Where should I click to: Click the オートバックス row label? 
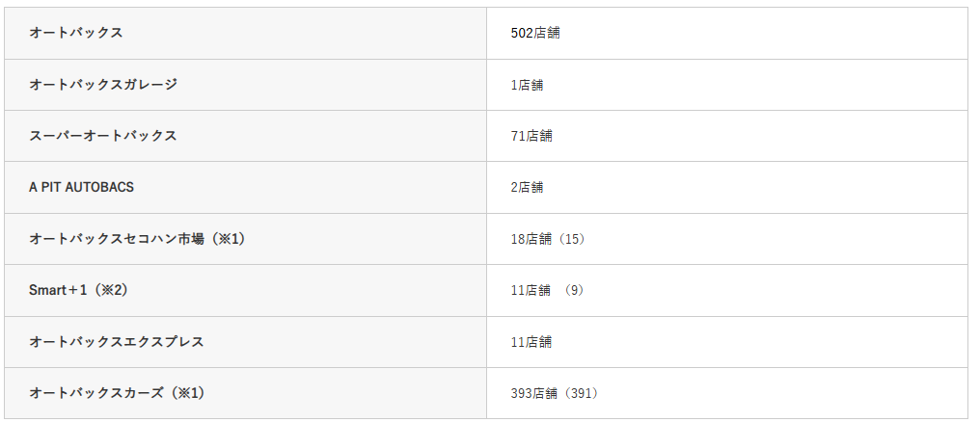point(75,33)
